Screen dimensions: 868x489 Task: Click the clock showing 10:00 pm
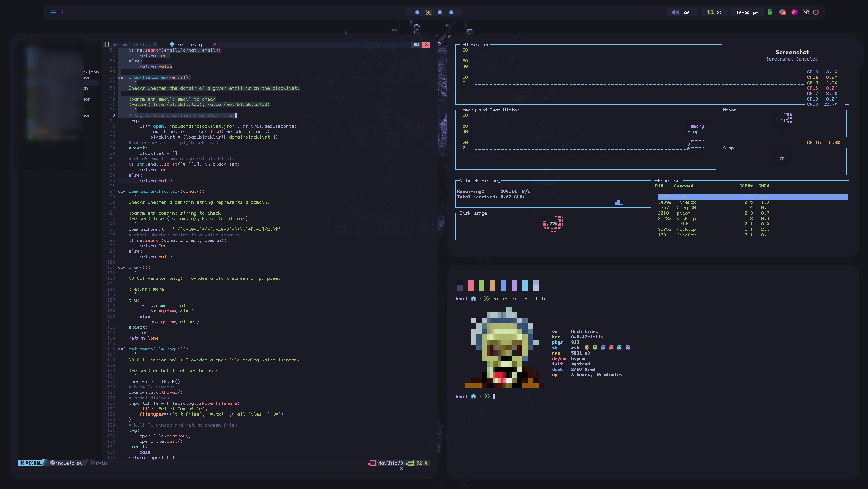click(x=747, y=13)
